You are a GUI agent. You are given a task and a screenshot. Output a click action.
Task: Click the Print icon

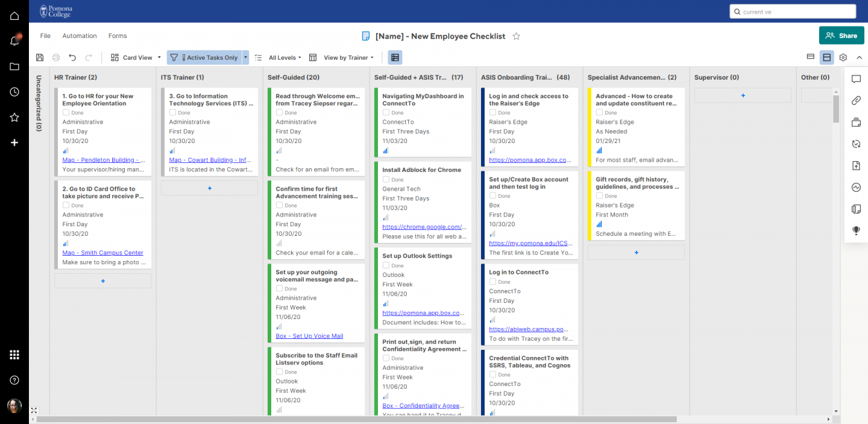point(55,57)
